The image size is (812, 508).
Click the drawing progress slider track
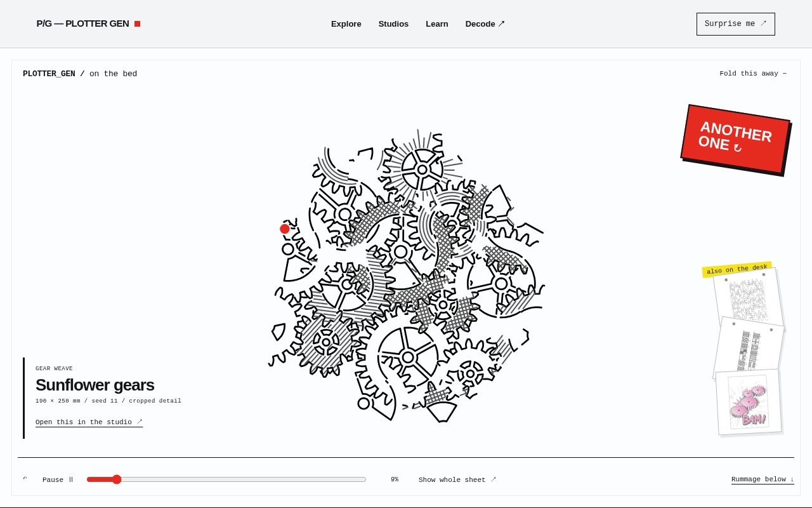(226, 479)
